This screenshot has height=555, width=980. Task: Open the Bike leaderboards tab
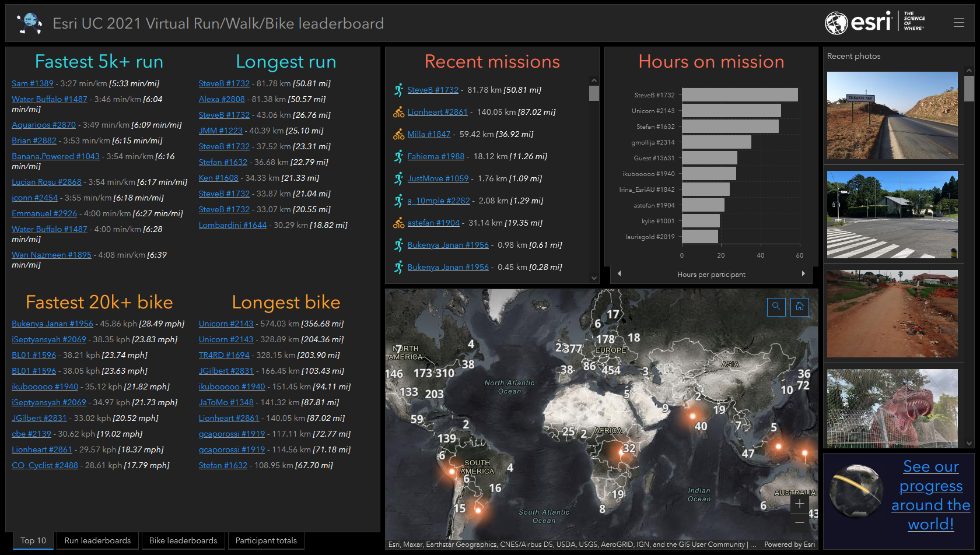click(183, 540)
